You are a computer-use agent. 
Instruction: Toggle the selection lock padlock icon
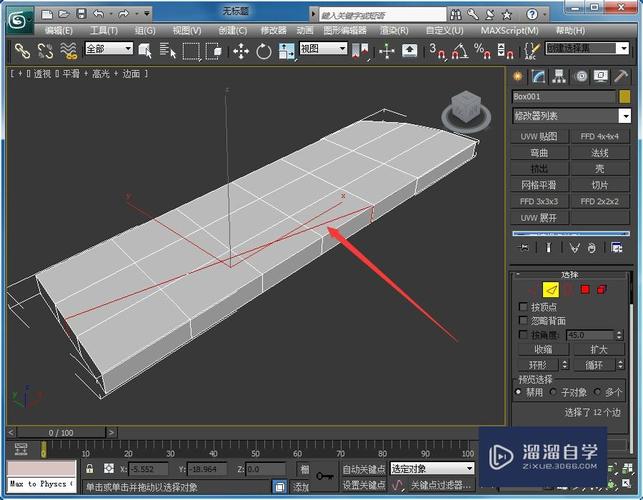(89, 468)
